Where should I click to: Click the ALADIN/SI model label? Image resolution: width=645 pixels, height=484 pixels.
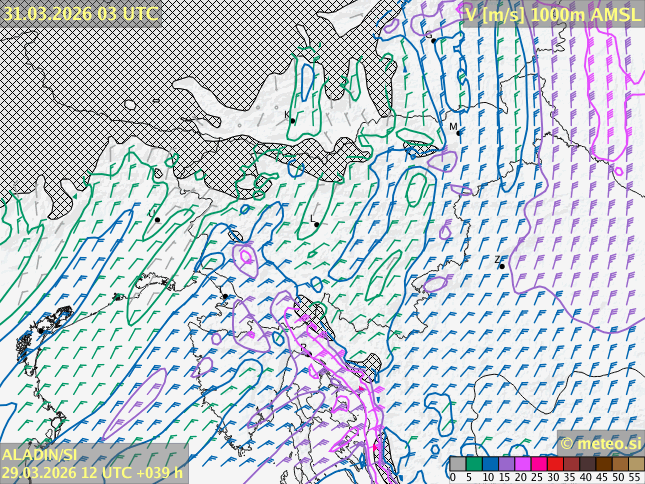pyautogui.click(x=40, y=455)
